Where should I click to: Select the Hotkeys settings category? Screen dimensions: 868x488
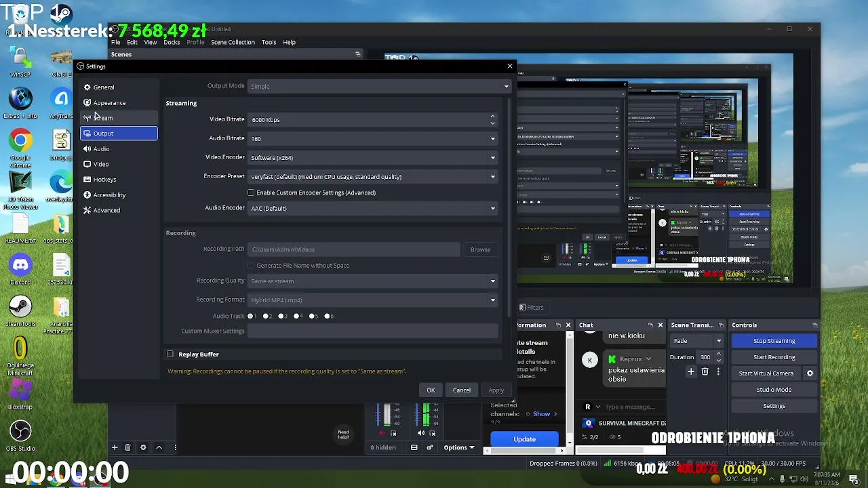[119, 180]
